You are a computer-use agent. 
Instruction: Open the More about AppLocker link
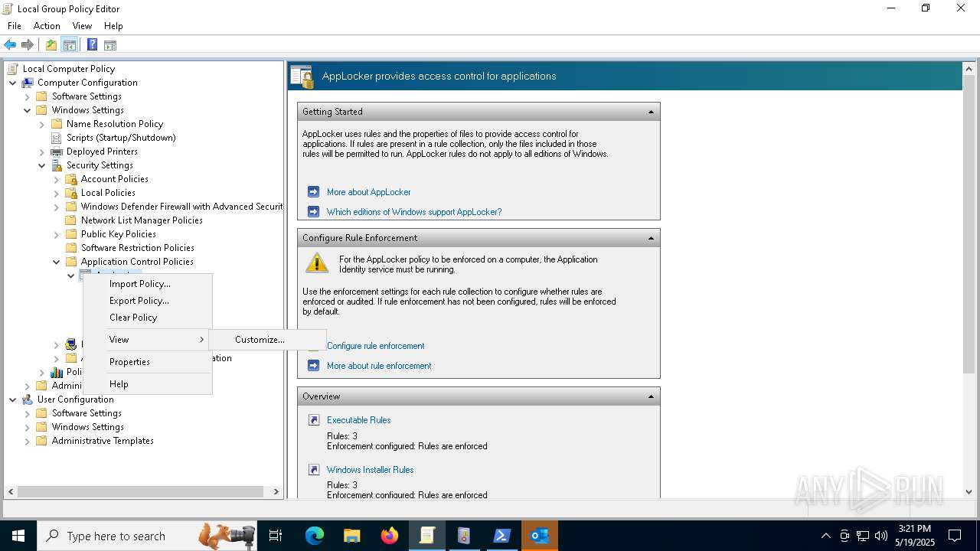[x=368, y=192]
